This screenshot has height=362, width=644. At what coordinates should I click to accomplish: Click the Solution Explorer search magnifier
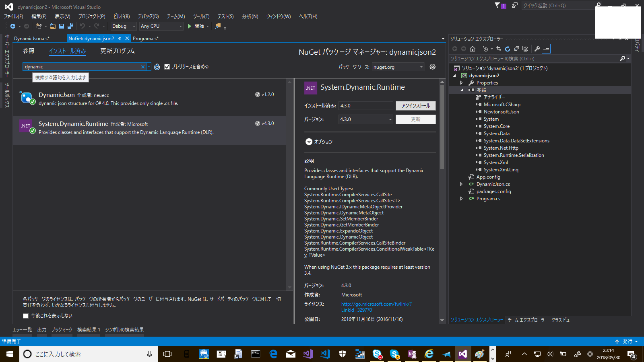point(623,59)
